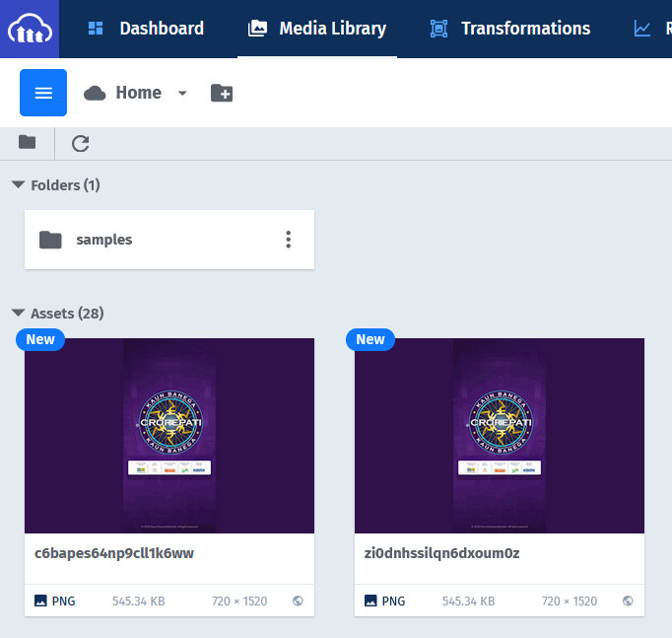Click the Home breadcrumb label

[x=139, y=93]
